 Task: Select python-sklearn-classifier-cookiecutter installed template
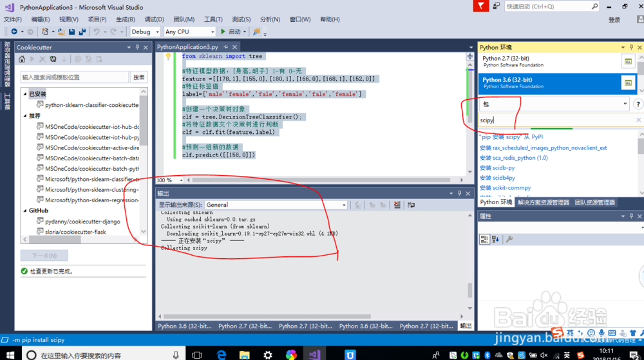coord(88,105)
